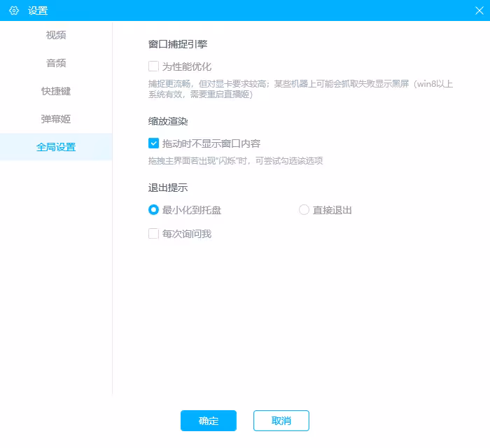The height and width of the screenshot is (448, 490).
Task: Click the 缩放渲染 section heading
Action: coord(168,121)
